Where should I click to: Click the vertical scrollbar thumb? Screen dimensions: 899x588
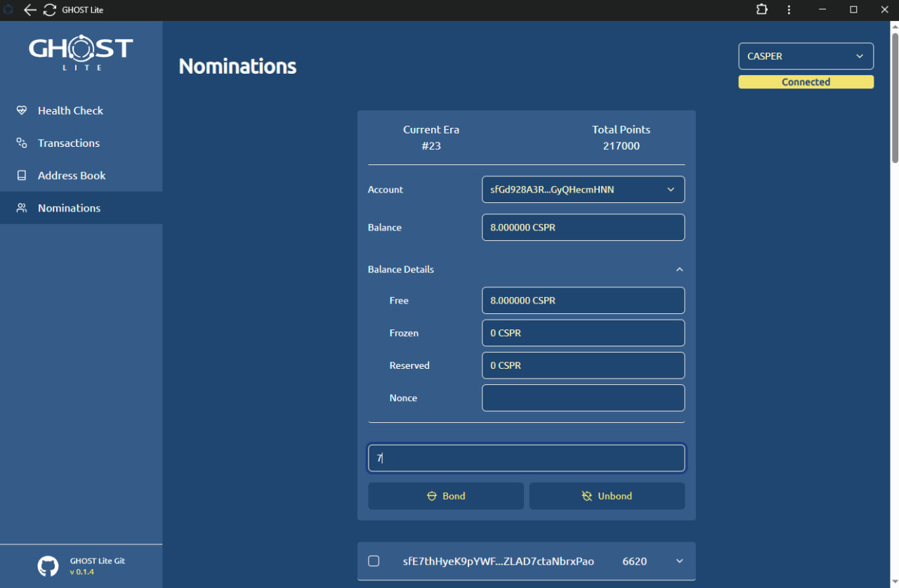(x=895, y=97)
